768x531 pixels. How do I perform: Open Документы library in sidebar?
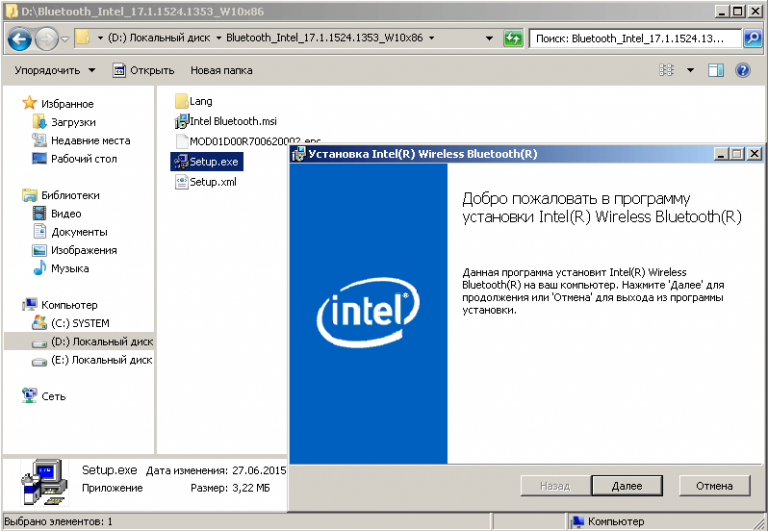[78, 232]
